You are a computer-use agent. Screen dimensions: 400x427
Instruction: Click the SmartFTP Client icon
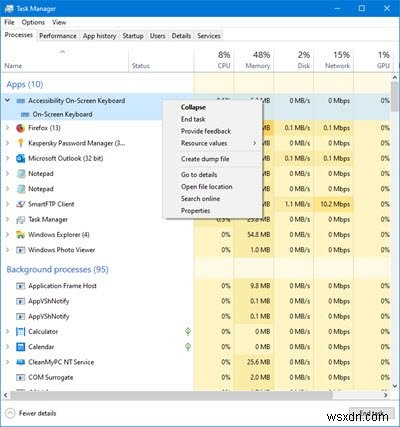click(21, 204)
